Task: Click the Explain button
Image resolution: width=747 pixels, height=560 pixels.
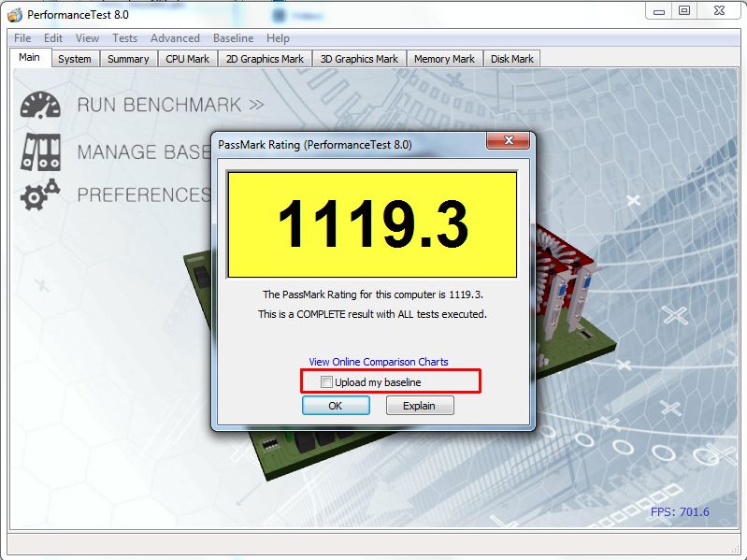Action: [420, 406]
